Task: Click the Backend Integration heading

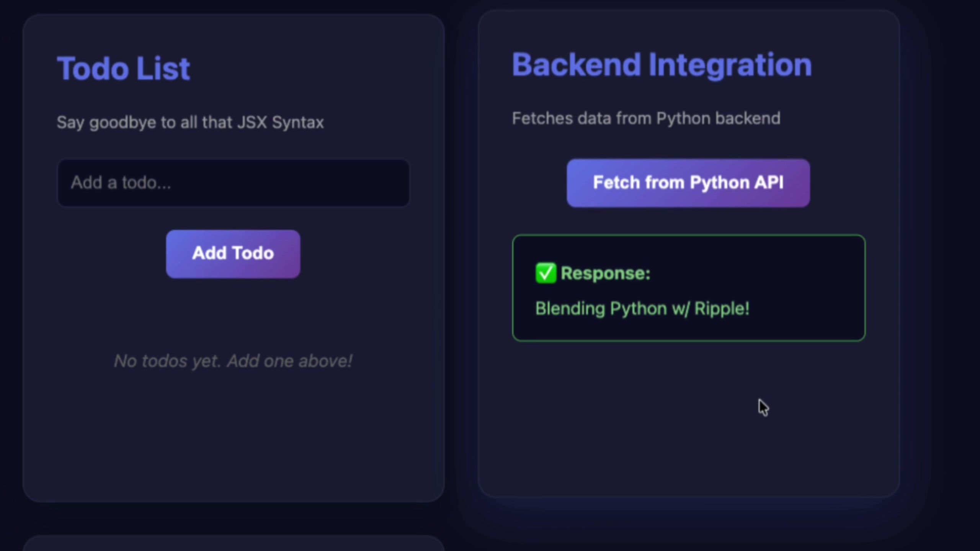Action: [x=661, y=65]
